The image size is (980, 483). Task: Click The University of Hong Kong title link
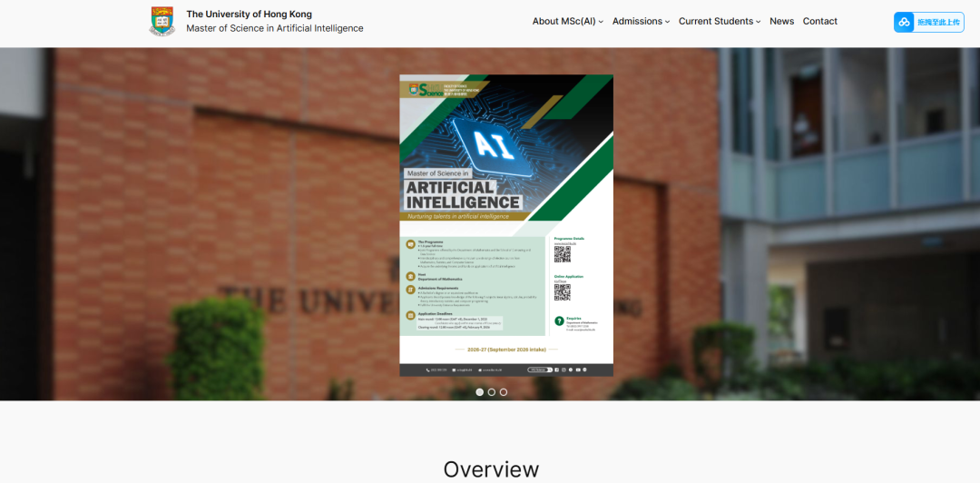click(x=249, y=14)
